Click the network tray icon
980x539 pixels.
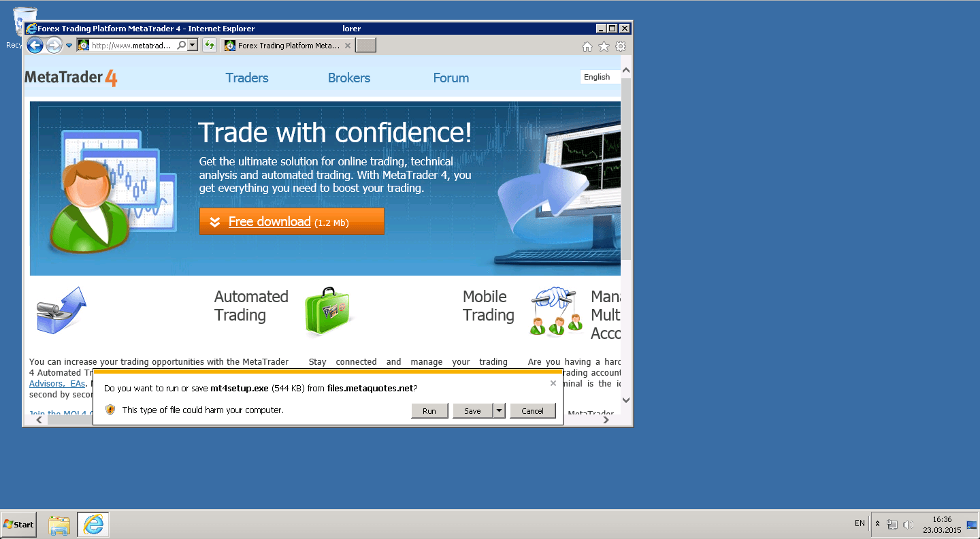892,525
